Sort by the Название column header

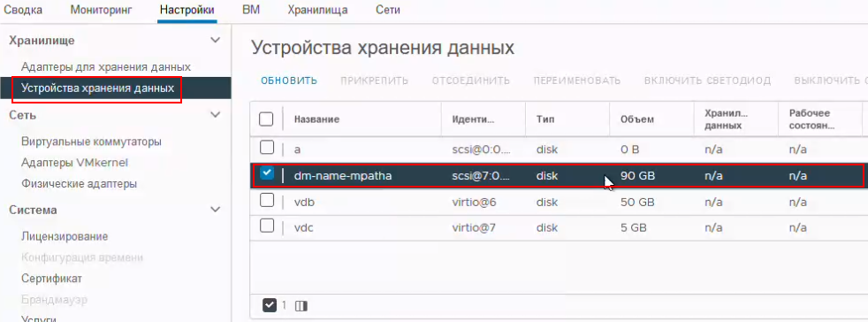316,119
